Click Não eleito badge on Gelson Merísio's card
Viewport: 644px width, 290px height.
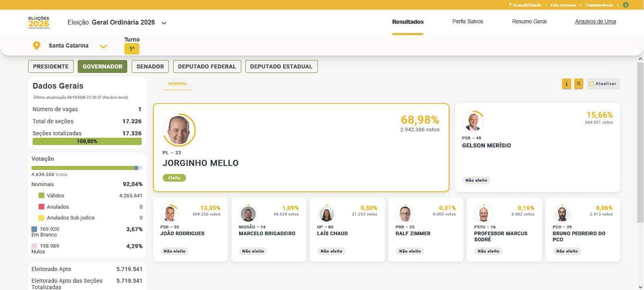point(477,181)
